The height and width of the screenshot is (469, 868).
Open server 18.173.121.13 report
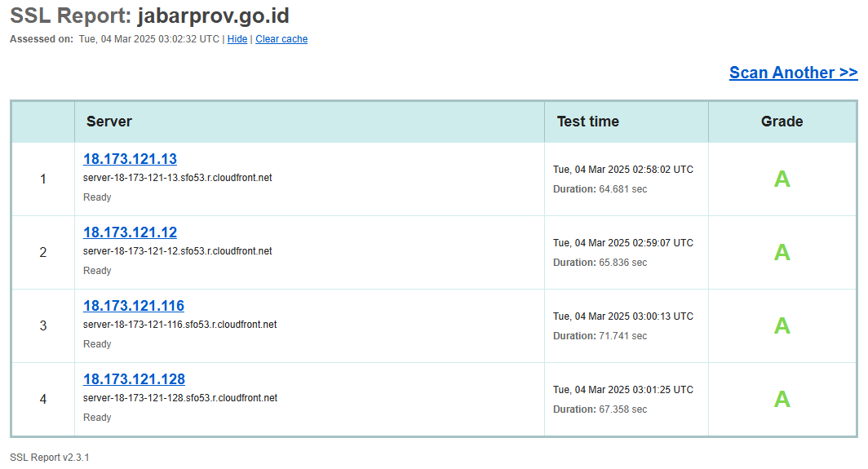point(130,159)
